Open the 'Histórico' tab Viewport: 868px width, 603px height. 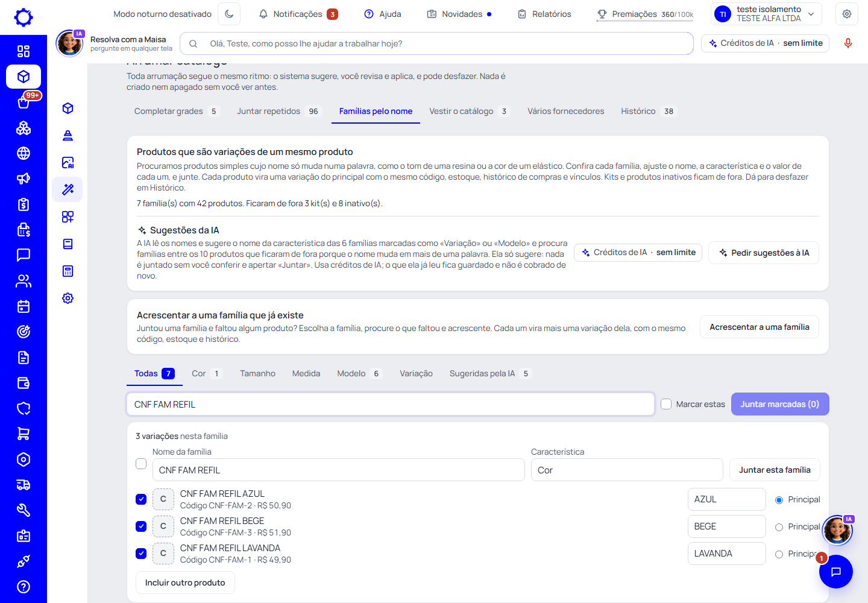pos(648,111)
